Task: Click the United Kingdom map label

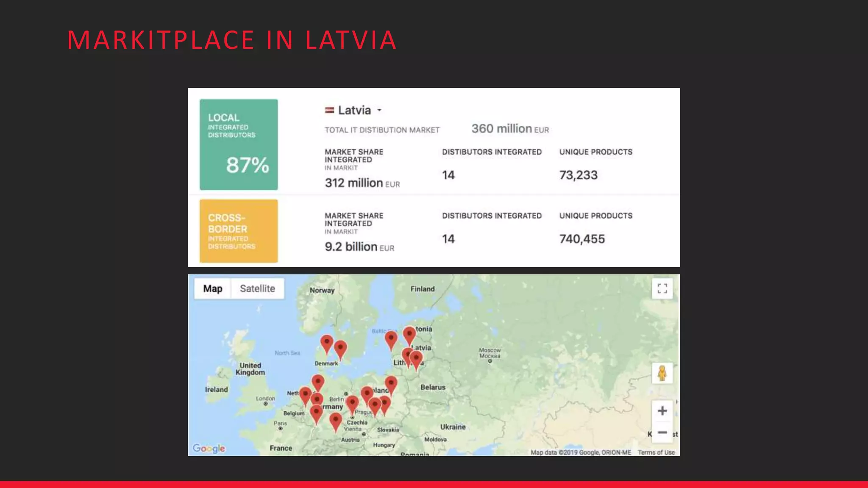Action: click(x=250, y=369)
